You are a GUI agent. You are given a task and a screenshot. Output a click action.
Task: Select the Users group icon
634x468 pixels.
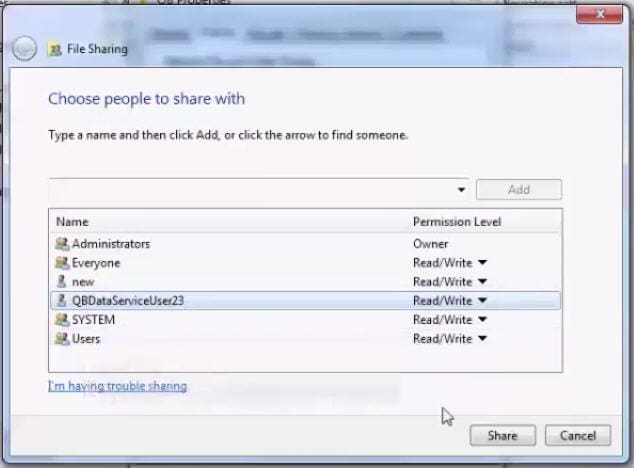[62, 339]
